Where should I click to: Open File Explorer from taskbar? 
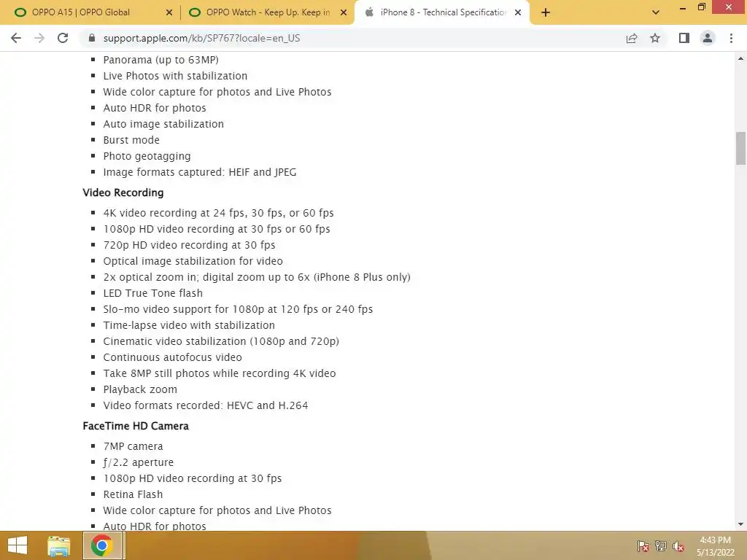pyautogui.click(x=59, y=545)
